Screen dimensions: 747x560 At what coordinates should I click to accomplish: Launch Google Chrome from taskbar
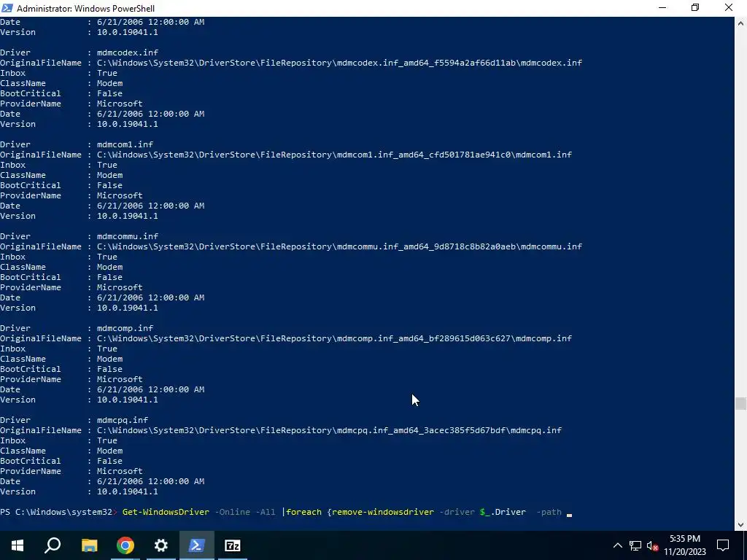pos(125,545)
